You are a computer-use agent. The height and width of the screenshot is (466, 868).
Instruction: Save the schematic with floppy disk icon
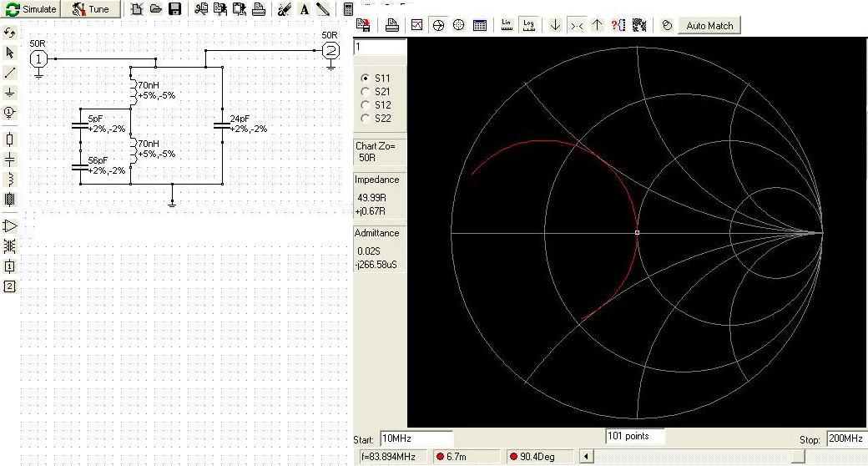[x=175, y=9]
